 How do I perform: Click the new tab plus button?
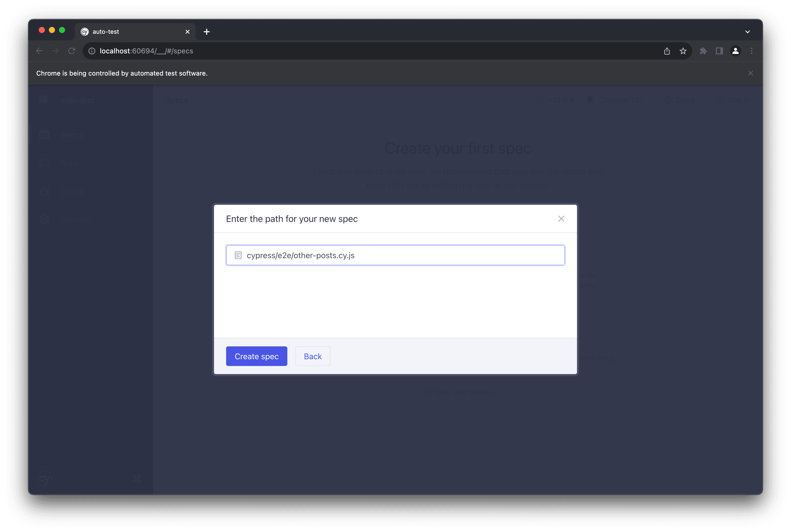(207, 31)
